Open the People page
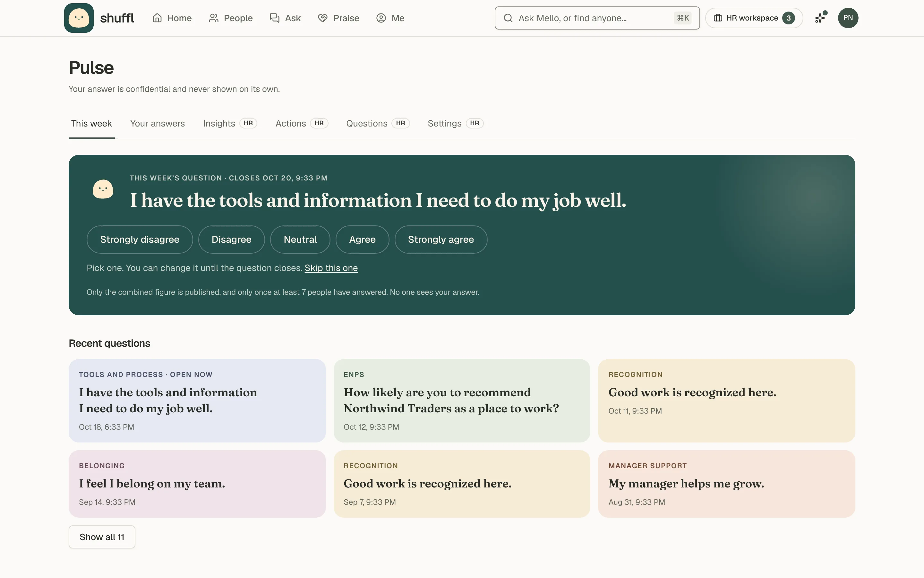This screenshot has width=924, height=578. [231, 18]
